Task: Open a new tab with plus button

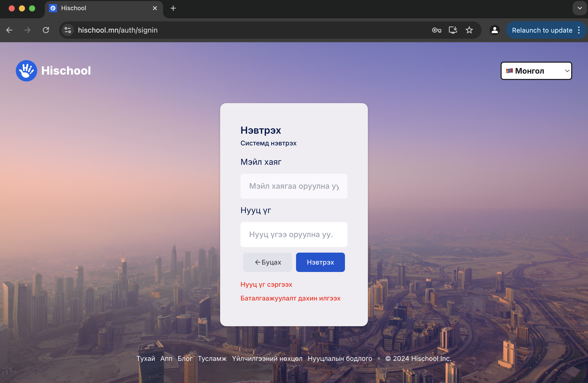Action: coord(173,8)
